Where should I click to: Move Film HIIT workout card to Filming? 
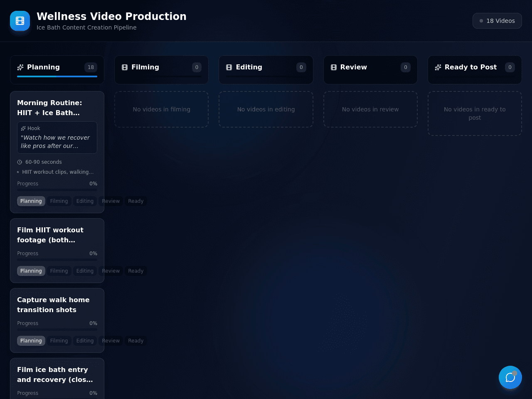pos(59,271)
